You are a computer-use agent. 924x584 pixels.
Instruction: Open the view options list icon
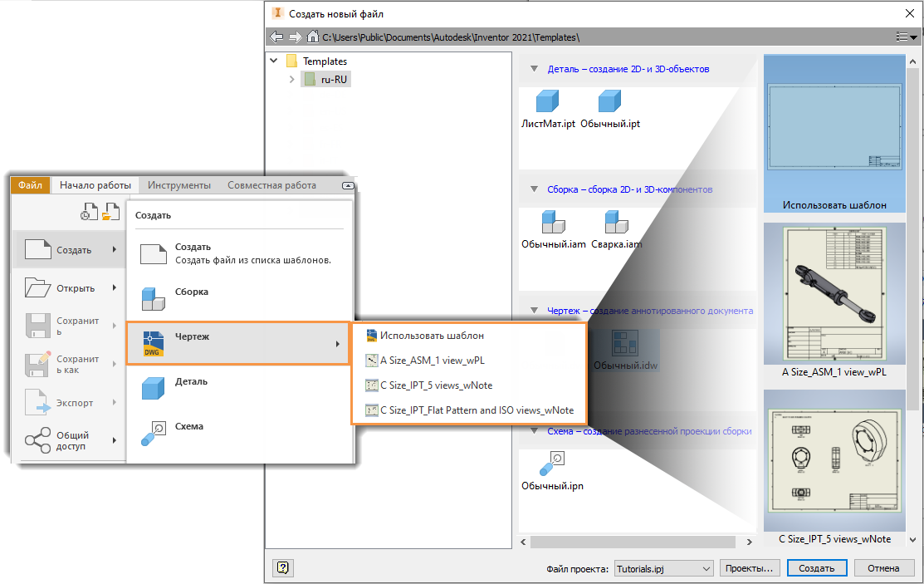[907, 37]
